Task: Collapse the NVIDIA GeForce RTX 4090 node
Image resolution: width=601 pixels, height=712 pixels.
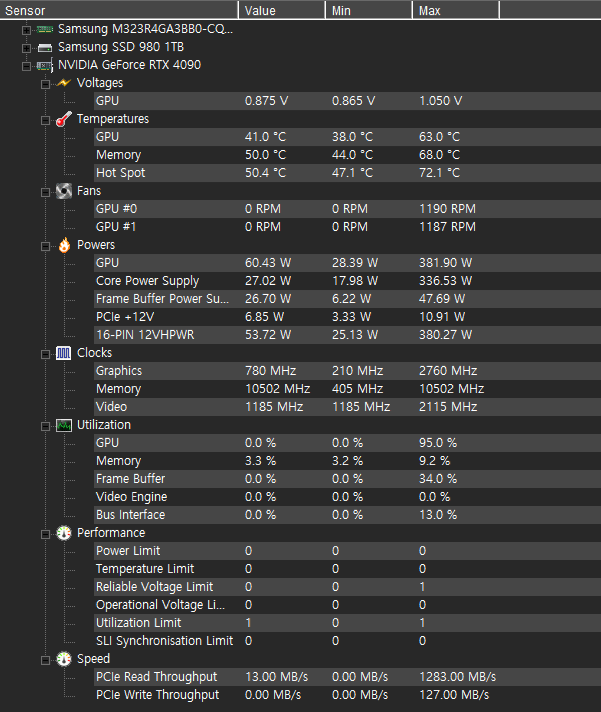Action: (x=26, y=66)
